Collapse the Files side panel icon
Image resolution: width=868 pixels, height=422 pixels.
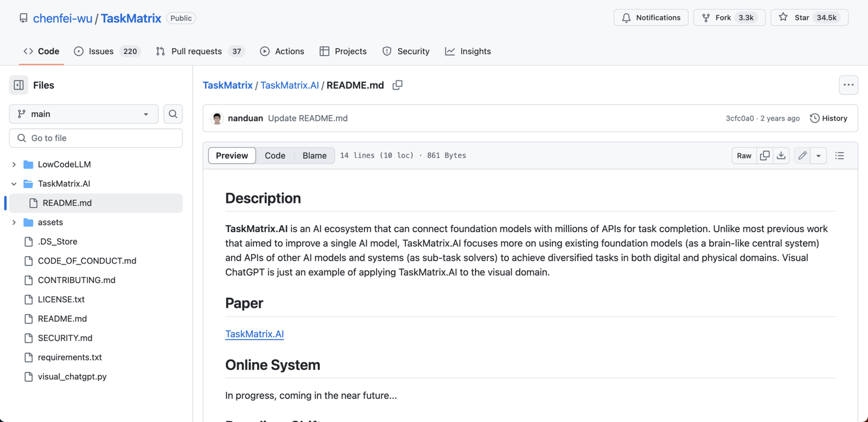[18, 85]
